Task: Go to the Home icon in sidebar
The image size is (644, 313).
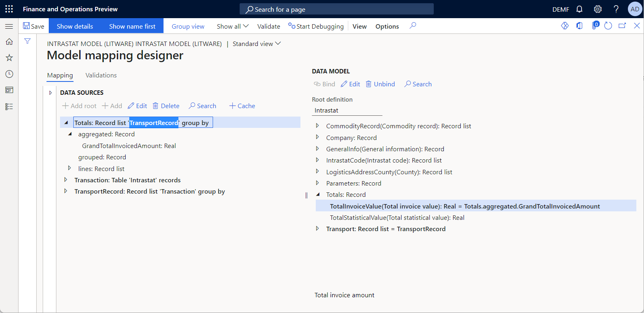Action: [9, 42]
